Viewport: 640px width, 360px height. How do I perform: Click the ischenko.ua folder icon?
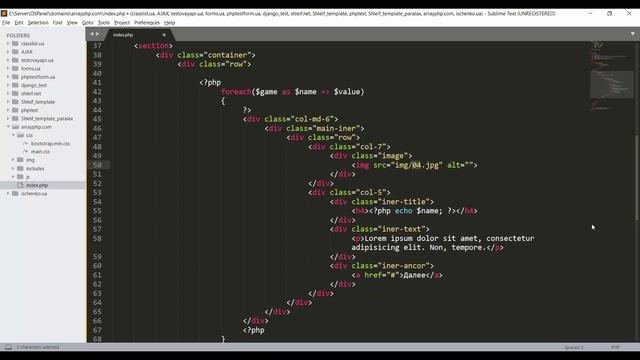pyautogui.click(x=15, y=193)
